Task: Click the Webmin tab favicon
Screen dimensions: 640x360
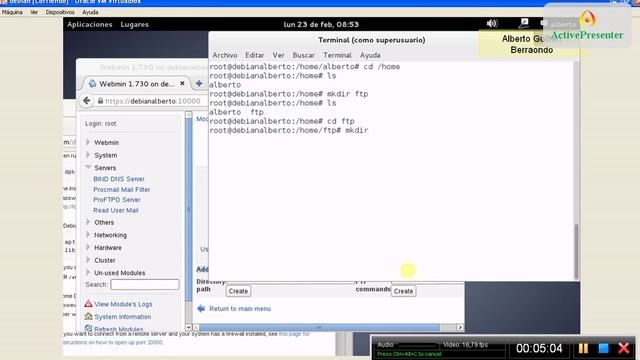Action: point(92,84)
